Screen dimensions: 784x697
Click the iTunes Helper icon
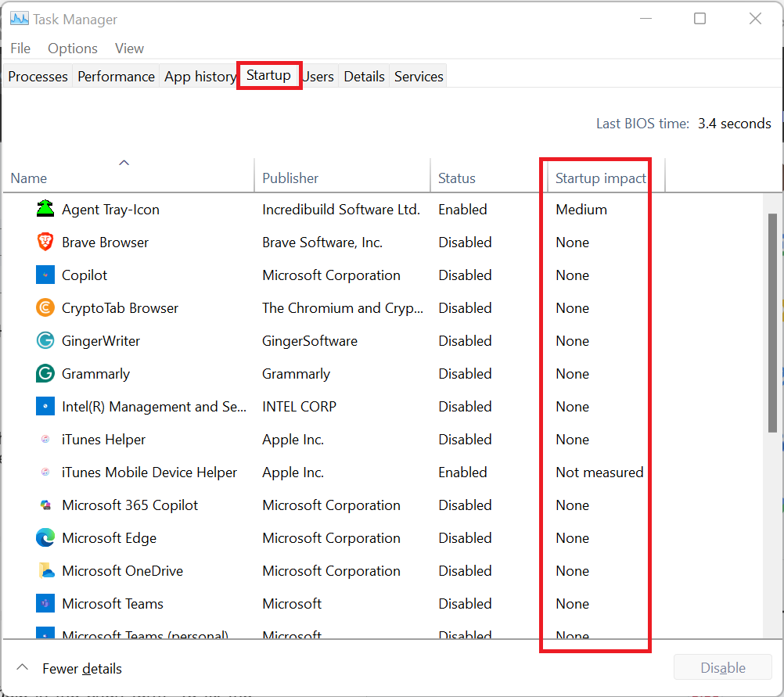pyautogui.click(x=45, y=440)
